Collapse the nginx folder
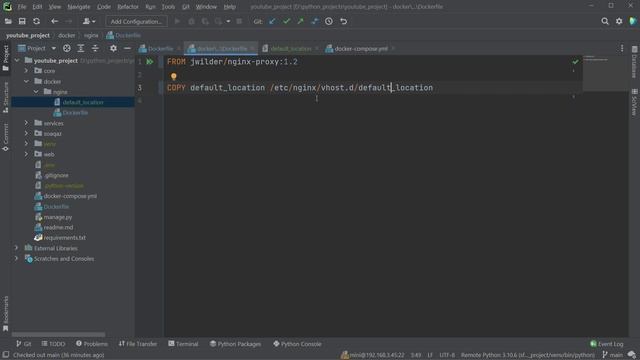 36,92
